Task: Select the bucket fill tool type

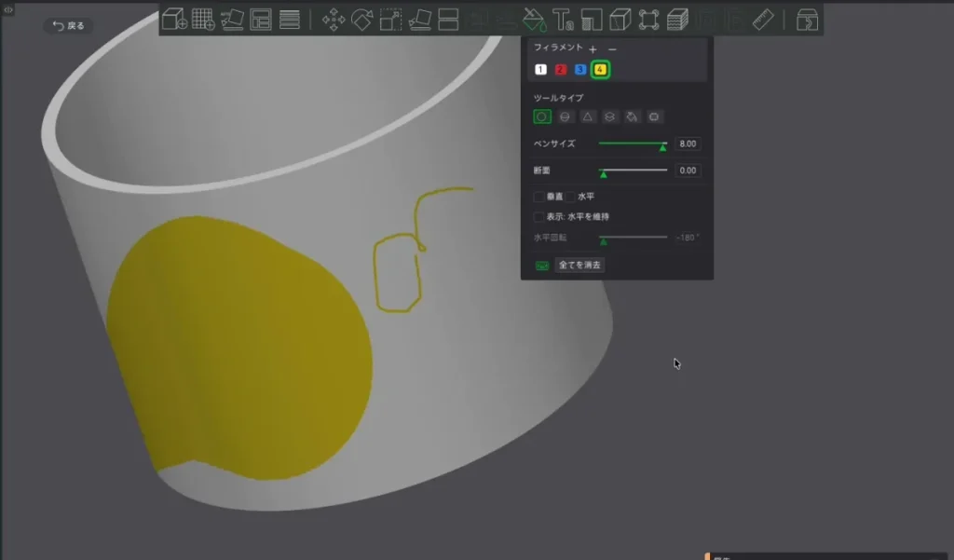Action: point(633,116)
